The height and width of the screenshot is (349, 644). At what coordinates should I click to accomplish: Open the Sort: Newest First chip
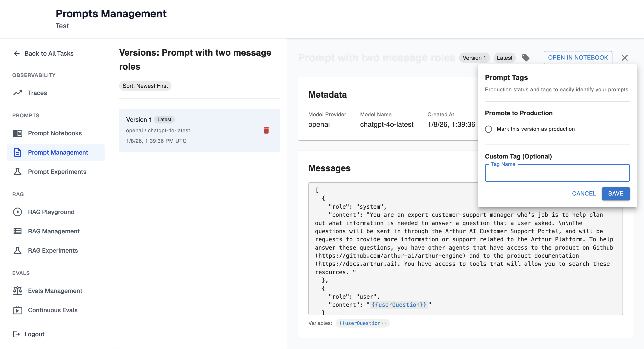click(145, 86)
